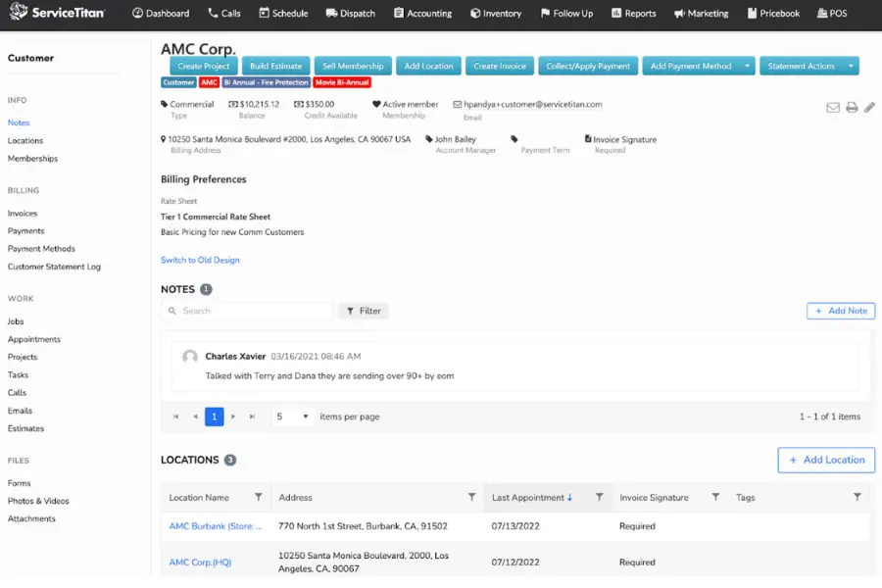Open Notes in the sidebar
Screen dimensions: 882x588
tap(19, 122)
